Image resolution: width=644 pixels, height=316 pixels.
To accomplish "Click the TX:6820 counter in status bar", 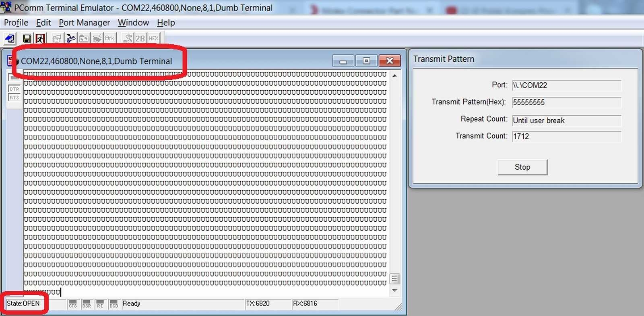I will pos(258,304).
